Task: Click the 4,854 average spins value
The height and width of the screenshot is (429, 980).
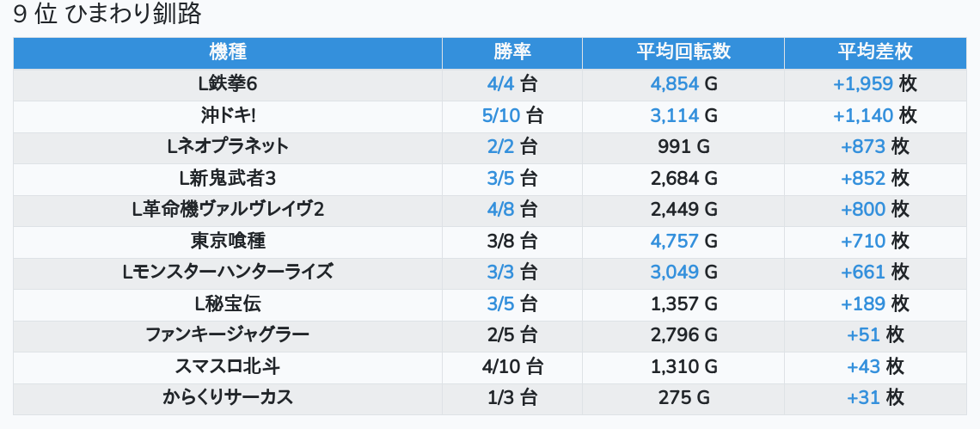Action: (x=675, y=84)
